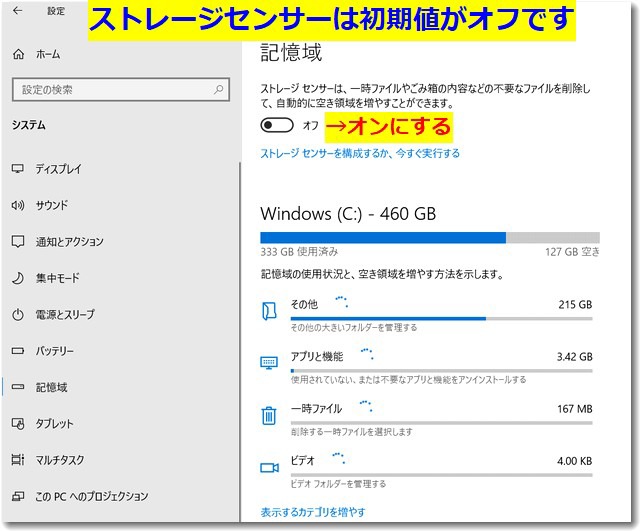Select Projecting to this PC (このPCへのプロジェクション)
The image size is (640, 531).
[91, 496]
